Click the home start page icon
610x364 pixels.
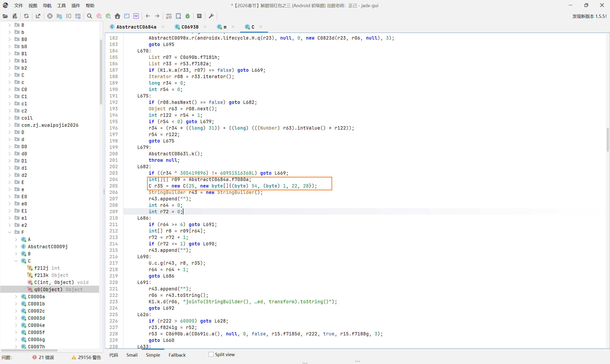(117, 16)
